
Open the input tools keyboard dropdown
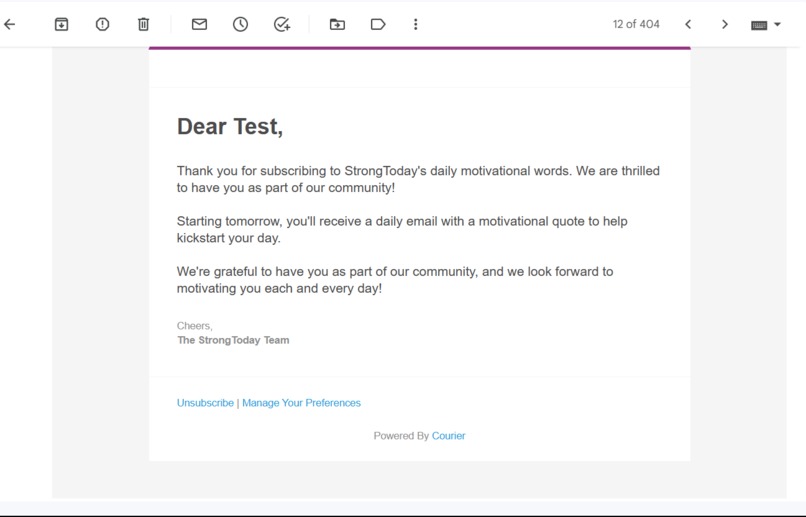click(765, 25)
